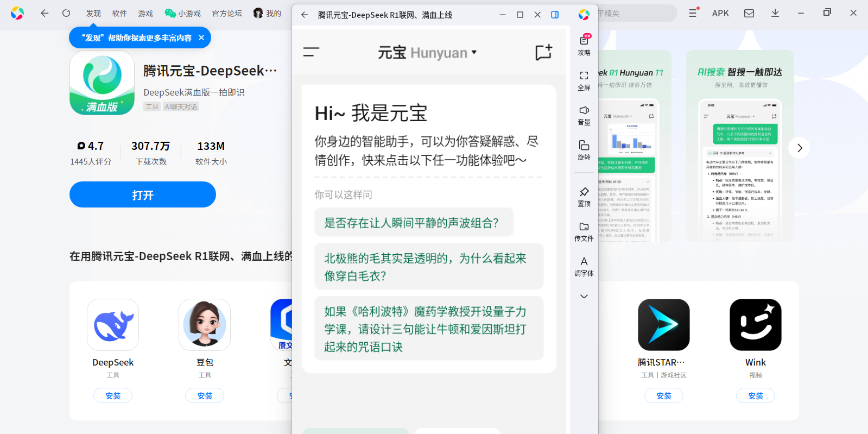Open the 游戏 tab
The image size is (868, 434).
click(145, 13)
